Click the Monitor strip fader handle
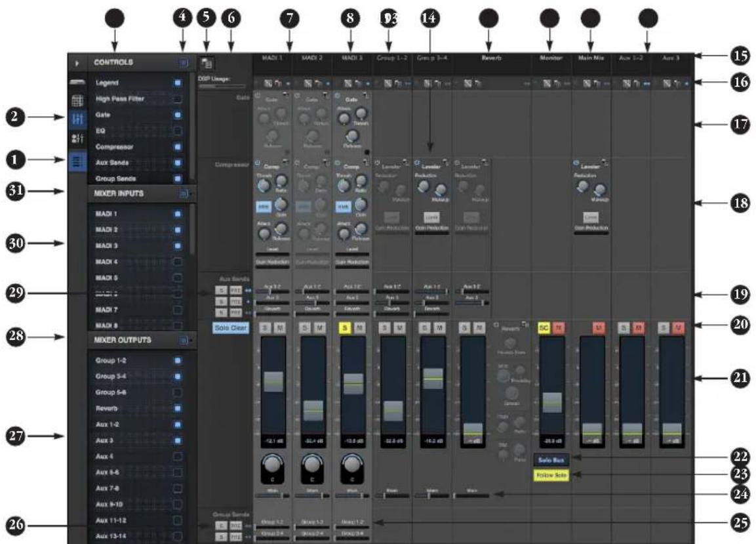The width and height of the screenshot is (756, 544). click(552, 402)
